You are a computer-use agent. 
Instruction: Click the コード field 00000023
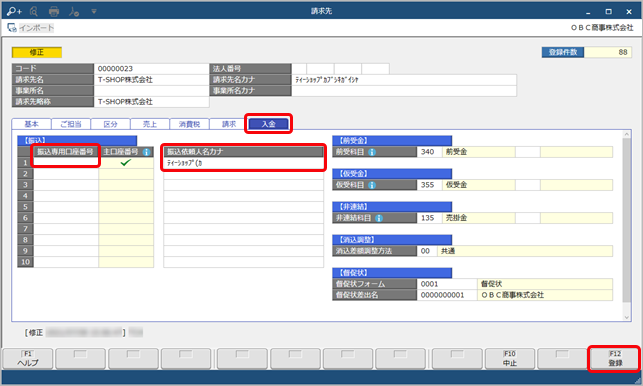(x=151, y=69)
